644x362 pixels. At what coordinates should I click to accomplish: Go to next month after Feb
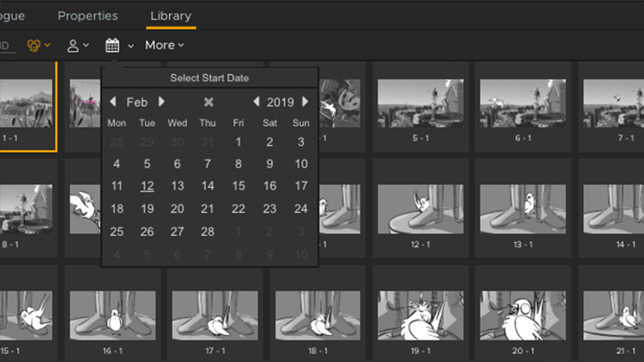[162, 102]
